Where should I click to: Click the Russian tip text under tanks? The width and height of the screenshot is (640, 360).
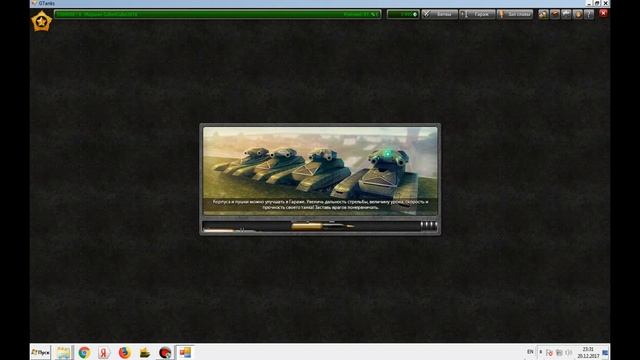[x=320, y=204]
